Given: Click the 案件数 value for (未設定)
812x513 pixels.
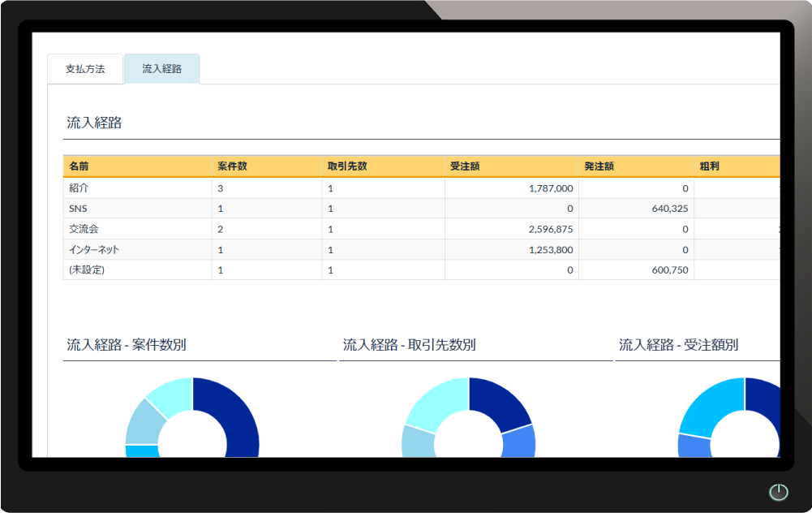Looking at the screenshot, I should 218,270.
